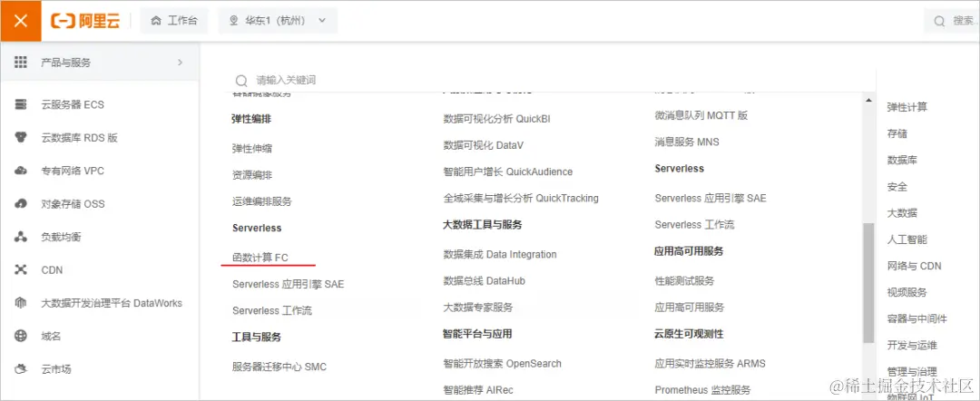Open 智能开放搜索 OpenSearch
980x401 pixels.
pos(502,364)
